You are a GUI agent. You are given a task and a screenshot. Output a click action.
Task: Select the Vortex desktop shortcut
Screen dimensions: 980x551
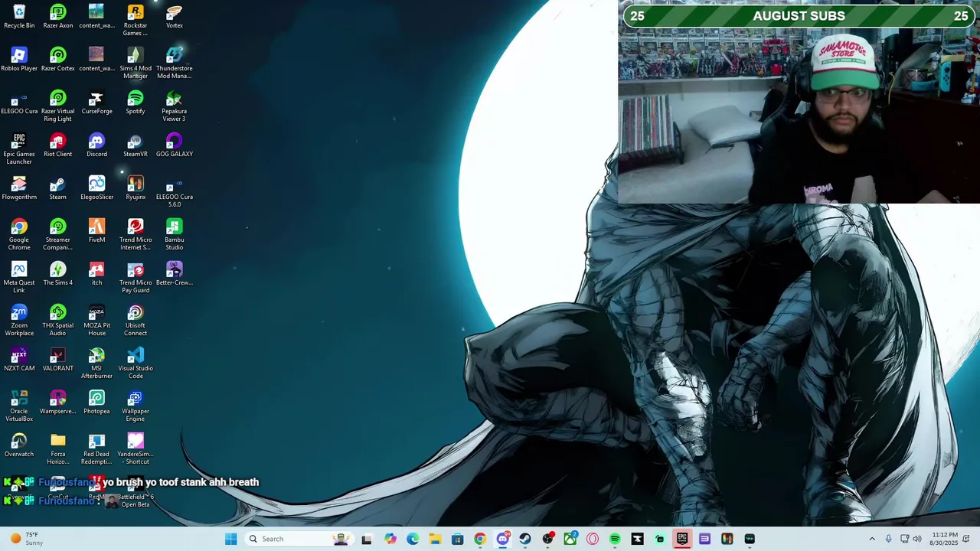coord(175,16)
